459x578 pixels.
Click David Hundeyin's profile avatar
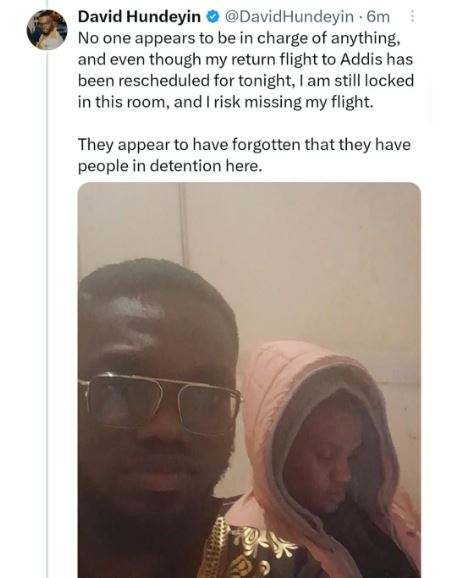point(47,30)
